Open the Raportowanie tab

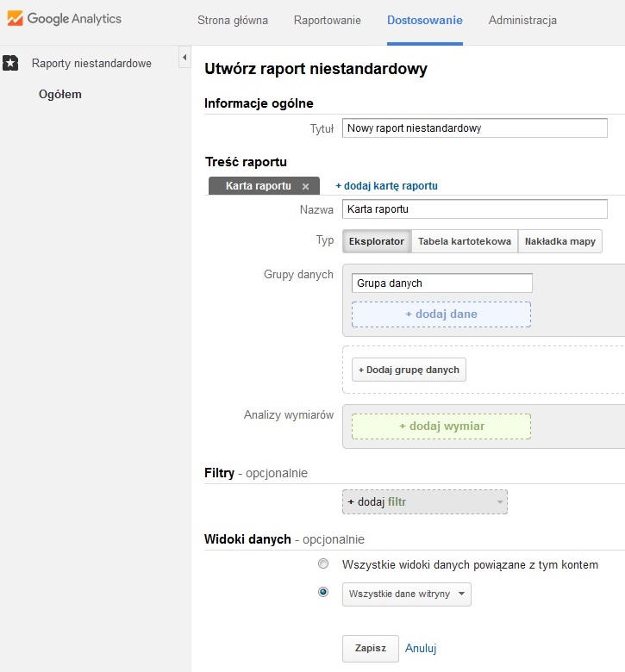(328, 20)
